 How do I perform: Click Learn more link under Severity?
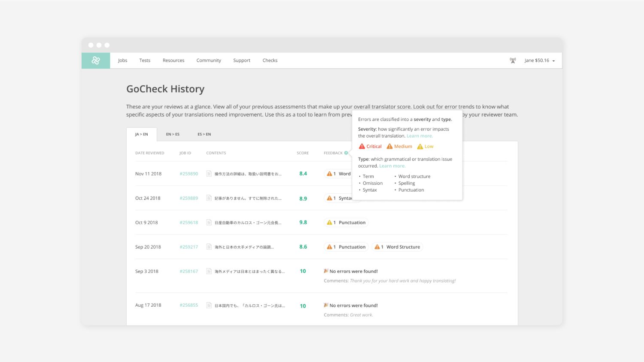[419, 136]
